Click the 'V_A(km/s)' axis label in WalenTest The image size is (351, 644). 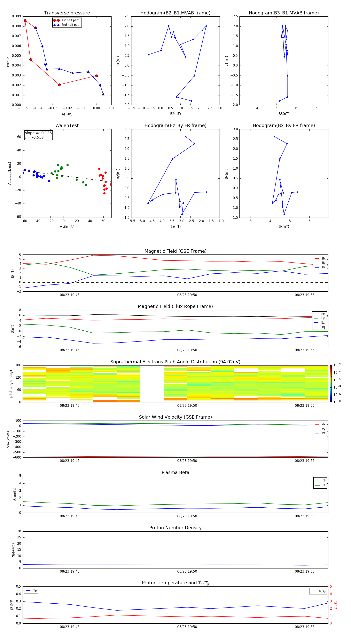click(x=67, y=227)
